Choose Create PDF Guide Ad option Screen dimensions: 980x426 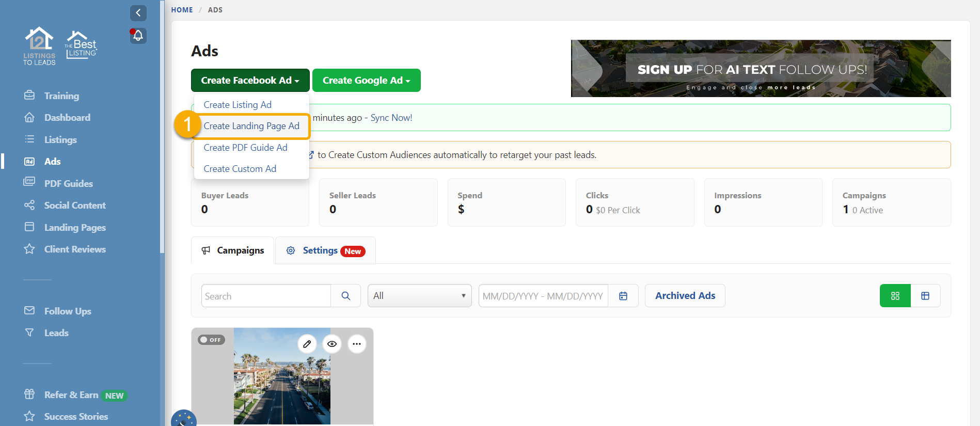click(245, 148)
